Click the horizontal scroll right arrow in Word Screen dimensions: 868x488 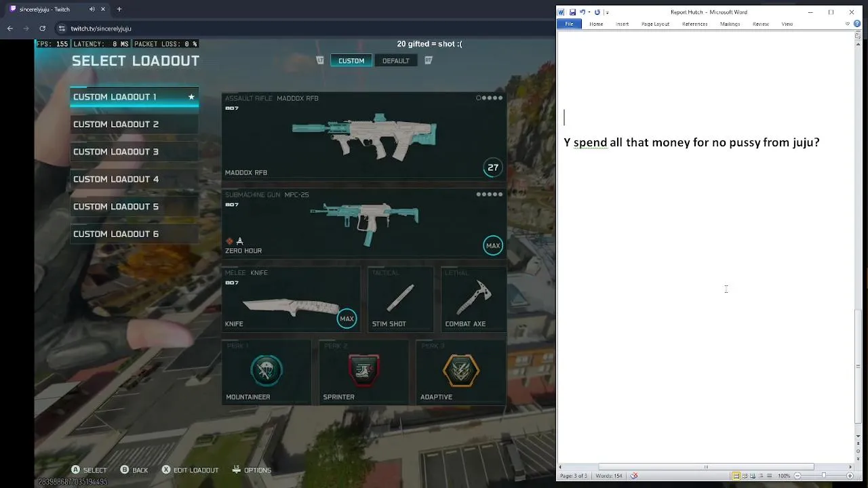pos(850,467)
